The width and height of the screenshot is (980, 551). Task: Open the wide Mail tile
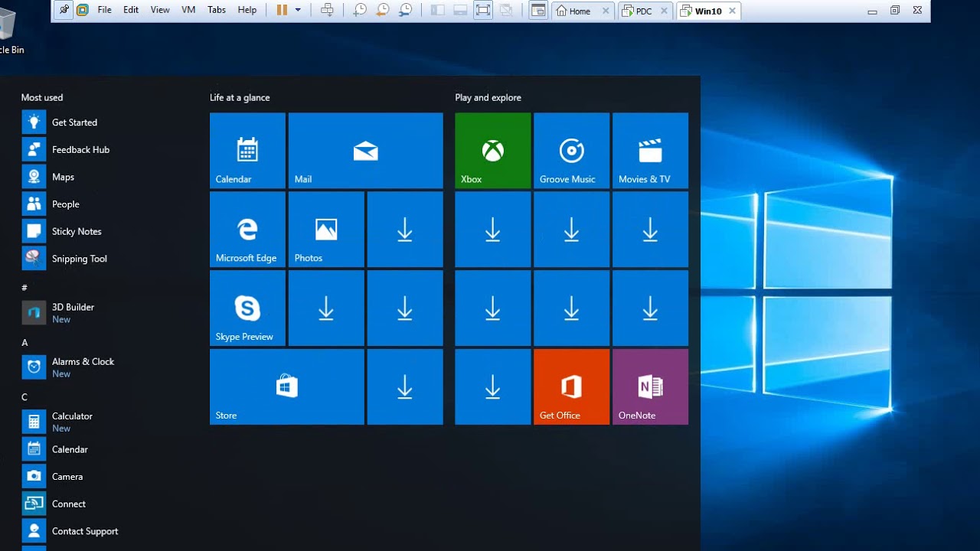pos(365,151)
